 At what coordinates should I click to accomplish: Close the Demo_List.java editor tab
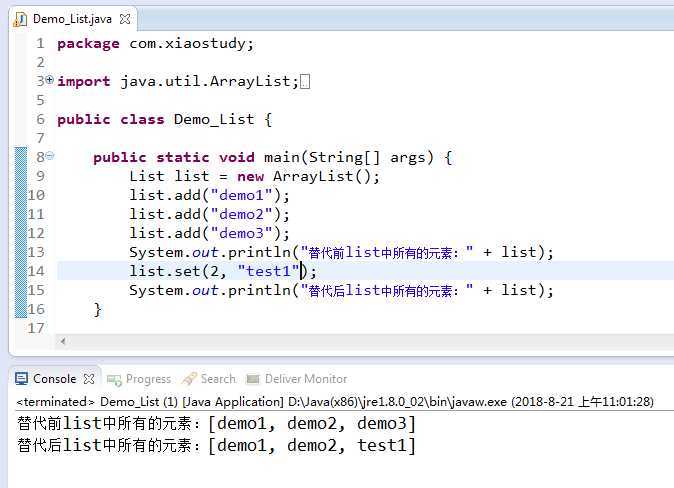coord(125,19)
